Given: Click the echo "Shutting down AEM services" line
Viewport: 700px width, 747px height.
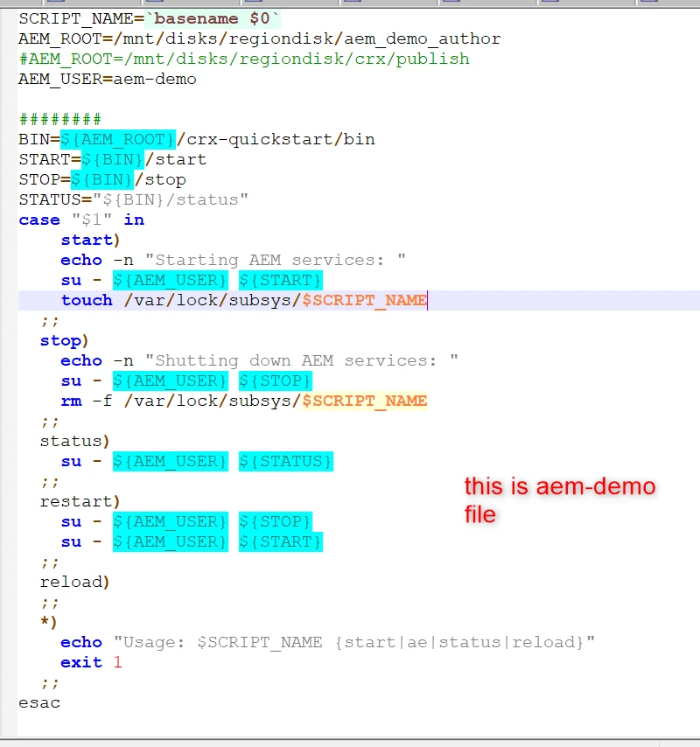Looking at the screenshot, I should [x=259, y=360].
